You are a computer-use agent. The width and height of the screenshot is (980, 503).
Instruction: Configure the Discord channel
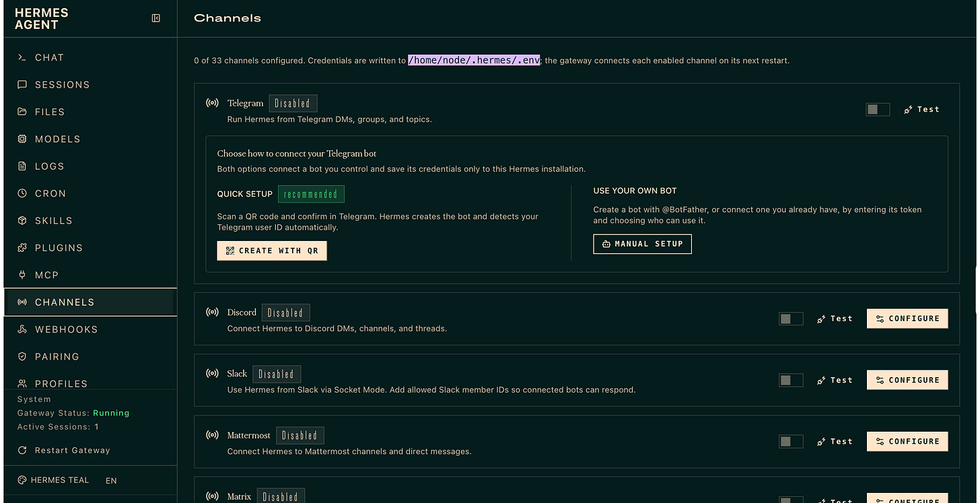coord(907,318)
